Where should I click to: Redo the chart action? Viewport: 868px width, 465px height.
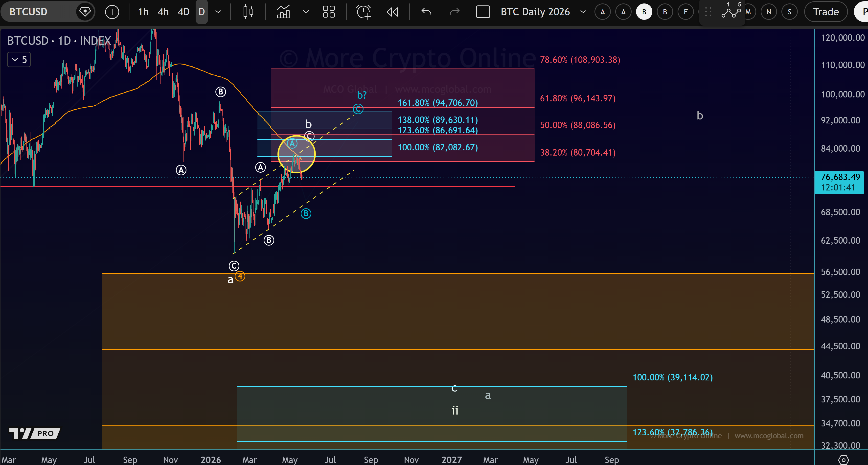coord(455,12)
